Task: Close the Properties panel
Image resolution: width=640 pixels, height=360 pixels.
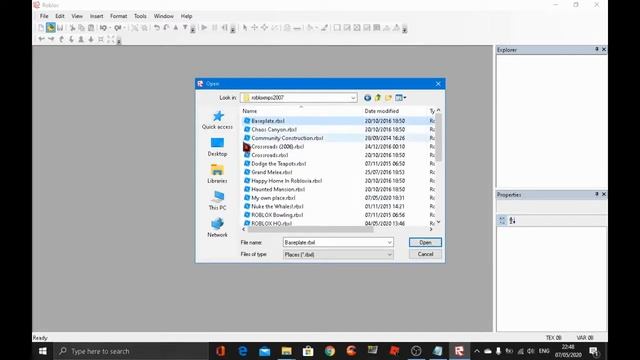Action: pos(604,194)
